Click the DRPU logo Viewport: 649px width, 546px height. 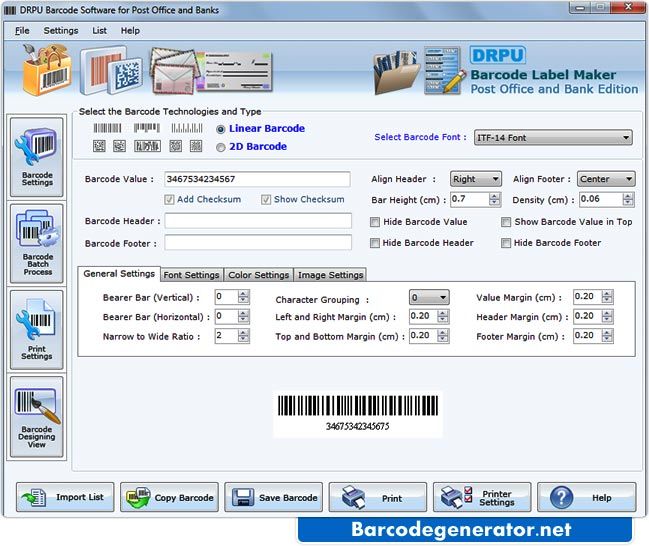click(498, 55)
